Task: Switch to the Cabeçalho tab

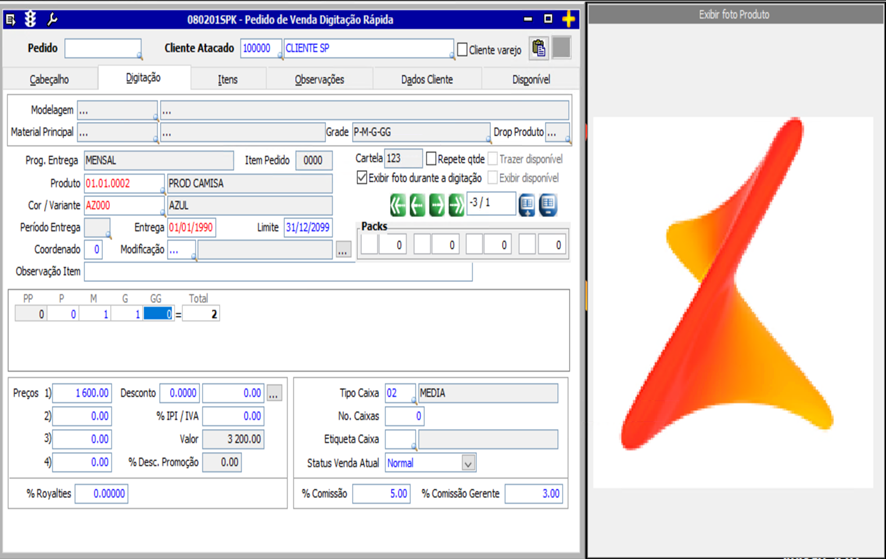Action: pyautogui.click(x=49, y=79)
